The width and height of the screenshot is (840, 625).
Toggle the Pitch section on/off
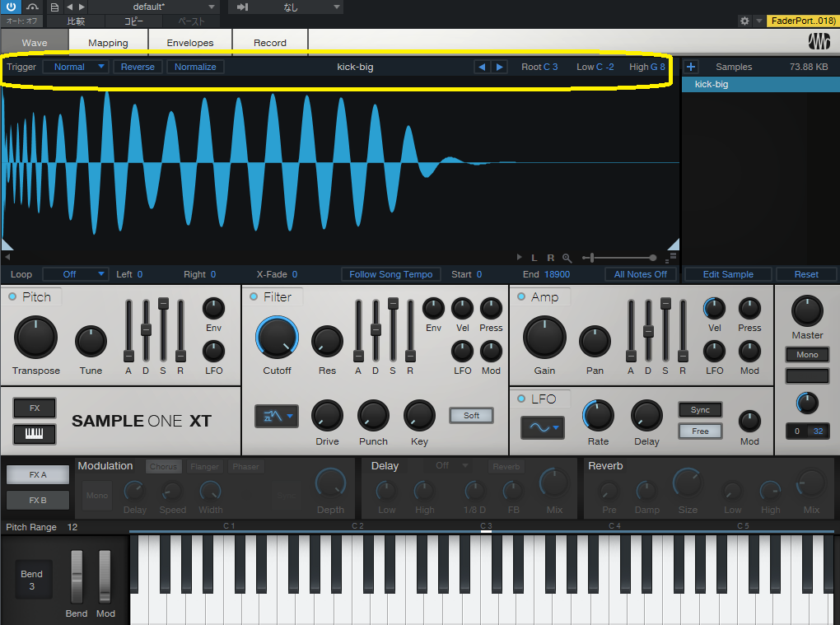12,296
